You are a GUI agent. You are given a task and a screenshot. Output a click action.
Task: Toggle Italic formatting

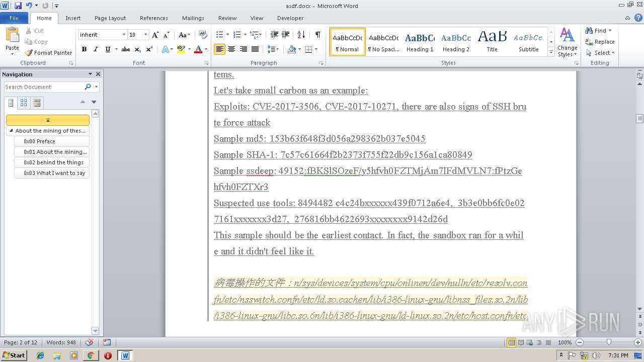96,49
